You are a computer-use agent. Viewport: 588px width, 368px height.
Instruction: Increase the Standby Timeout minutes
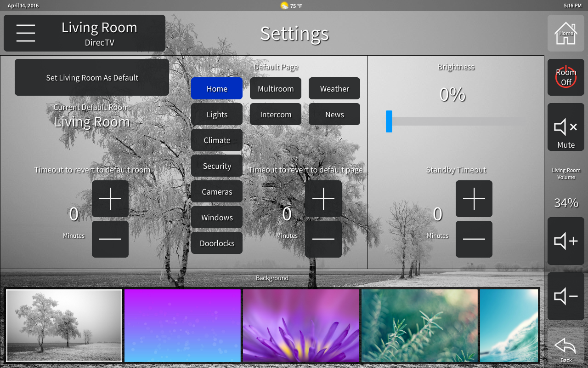point(474,199)
